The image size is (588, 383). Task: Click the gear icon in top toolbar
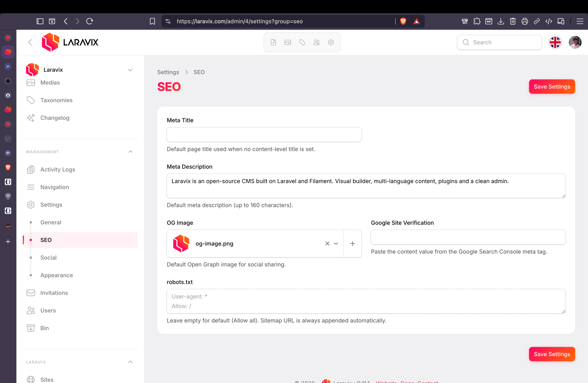click(x=331, y=42)
